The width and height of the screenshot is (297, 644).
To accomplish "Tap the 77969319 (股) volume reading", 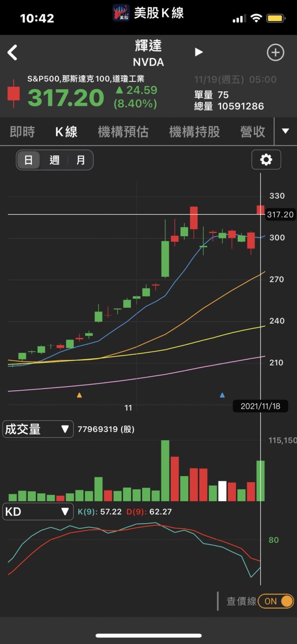I will click(106, 429).
